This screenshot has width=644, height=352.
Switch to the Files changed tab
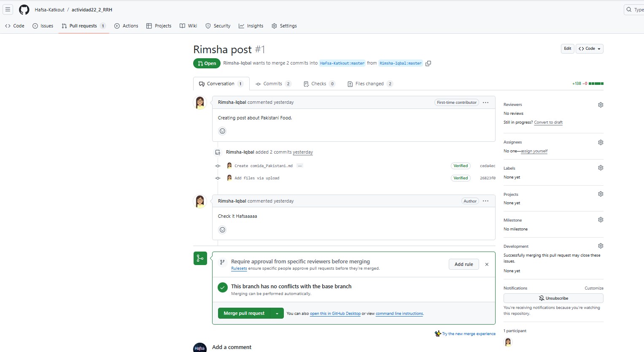pyautogui.click(x=369, y=84)
